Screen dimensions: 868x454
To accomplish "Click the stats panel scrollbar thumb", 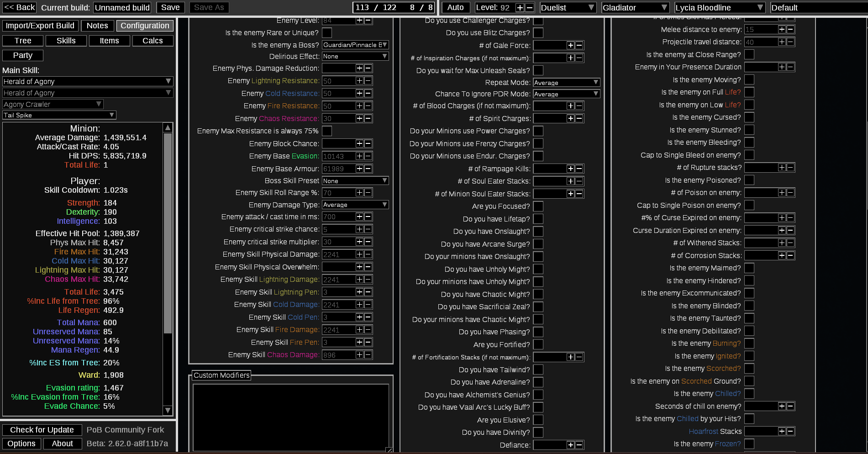I will (x=168, y=233).
